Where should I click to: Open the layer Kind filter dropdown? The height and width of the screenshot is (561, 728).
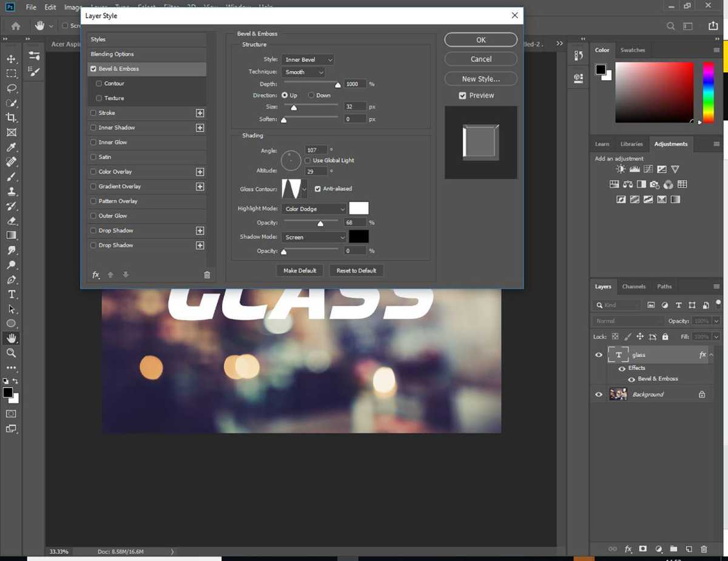coord(616,305)
